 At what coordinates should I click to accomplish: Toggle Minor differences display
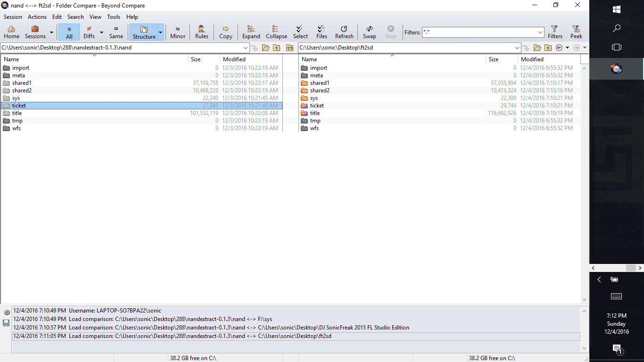click(x=178, y=32)
